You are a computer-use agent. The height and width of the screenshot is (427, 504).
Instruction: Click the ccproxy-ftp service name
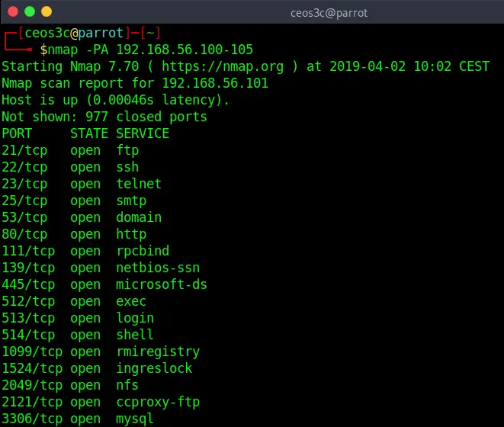click(158, 402)
